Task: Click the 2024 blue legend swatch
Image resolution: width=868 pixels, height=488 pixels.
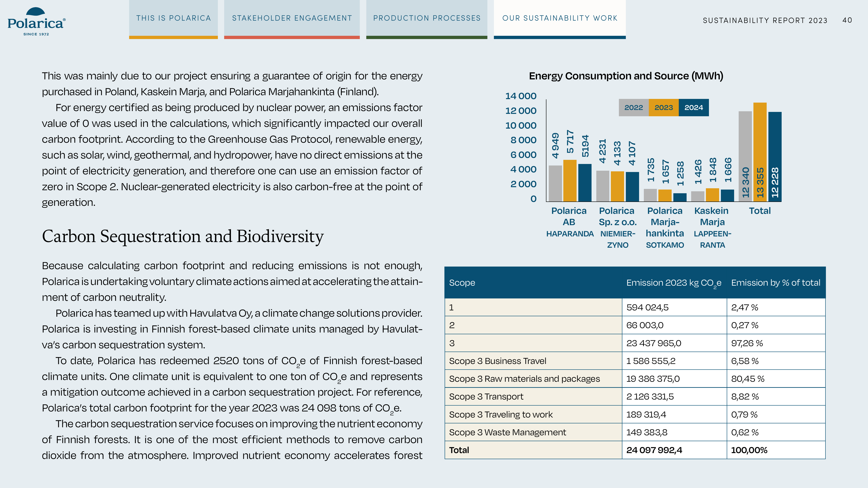Action: click(694, 107)
